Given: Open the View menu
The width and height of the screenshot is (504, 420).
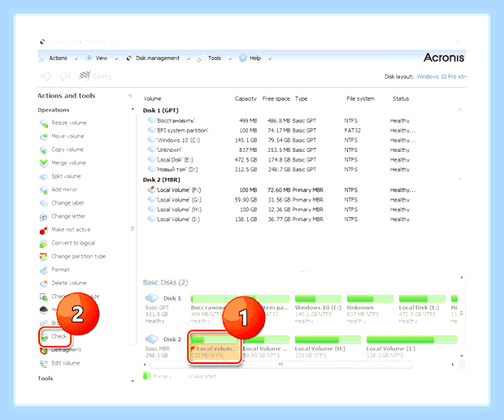Looking at the screenshot, I should (102, 58).
